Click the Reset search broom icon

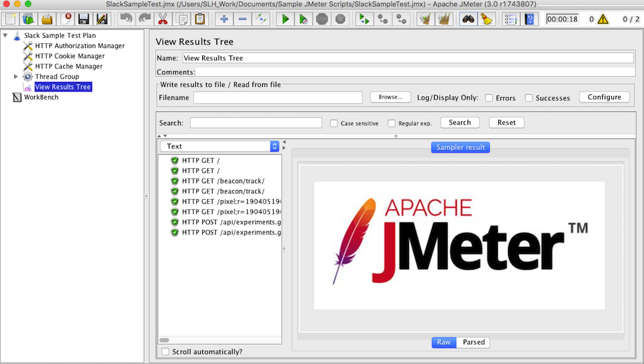point(487,19)
